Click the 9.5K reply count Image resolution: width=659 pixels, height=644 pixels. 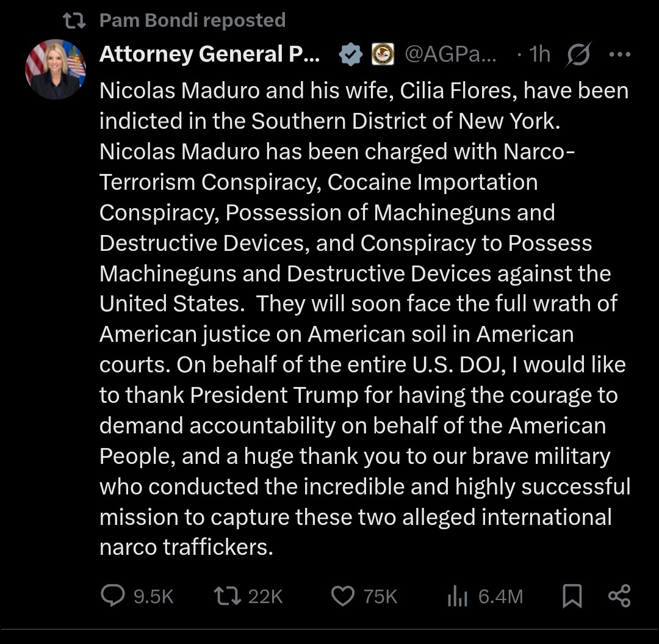[153, 596]
